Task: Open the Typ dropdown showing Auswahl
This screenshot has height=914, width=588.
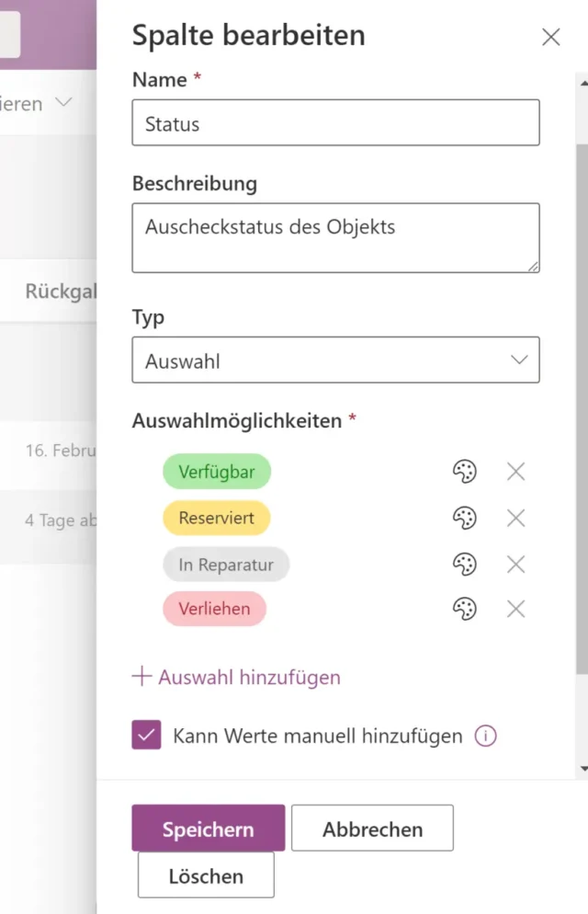Action: pos(335,360)
